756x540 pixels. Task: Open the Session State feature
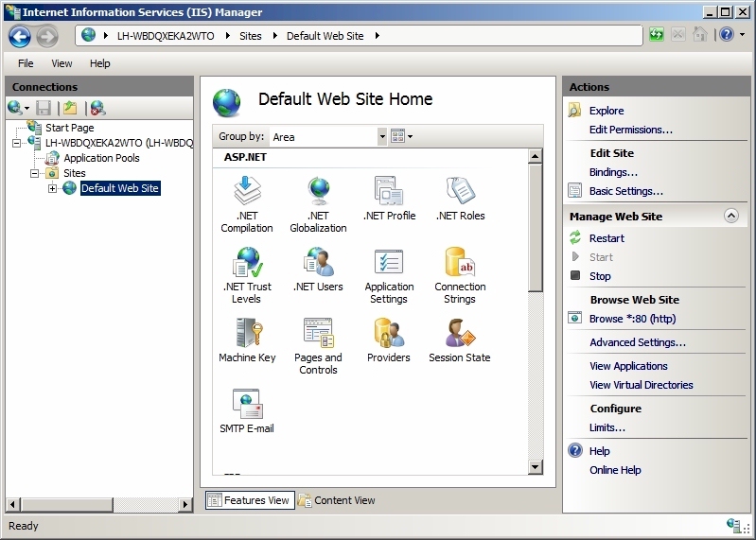coord(460,340)
